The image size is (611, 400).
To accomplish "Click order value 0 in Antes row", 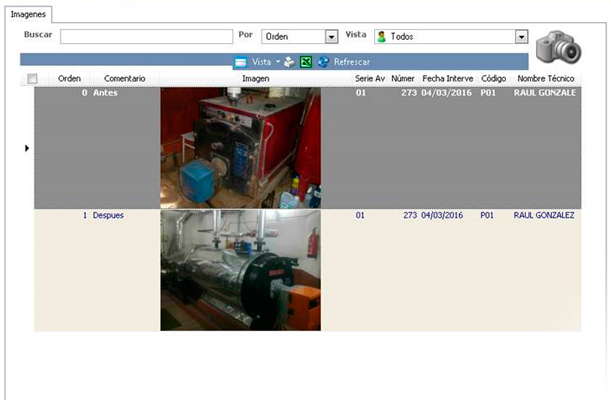I will pos(85,93).
